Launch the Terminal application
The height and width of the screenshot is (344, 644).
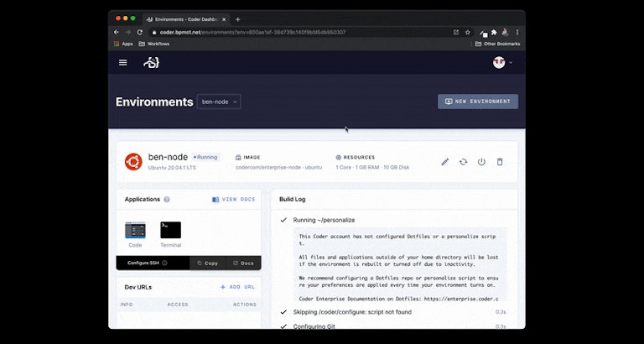pos(170,235)
